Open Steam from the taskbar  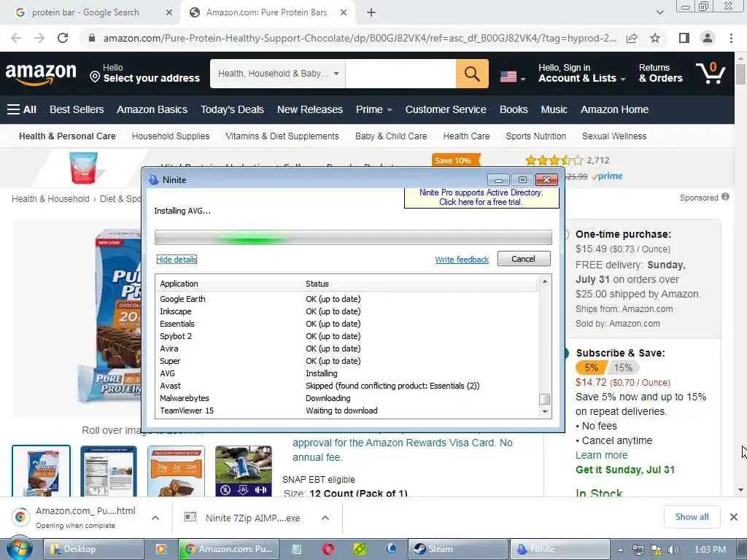click(458, 549)
